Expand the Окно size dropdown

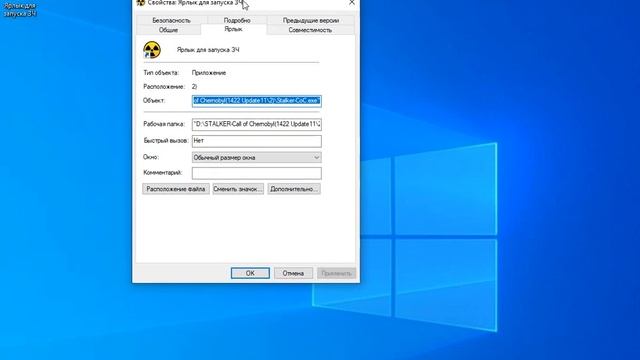[x=257, y=157]
